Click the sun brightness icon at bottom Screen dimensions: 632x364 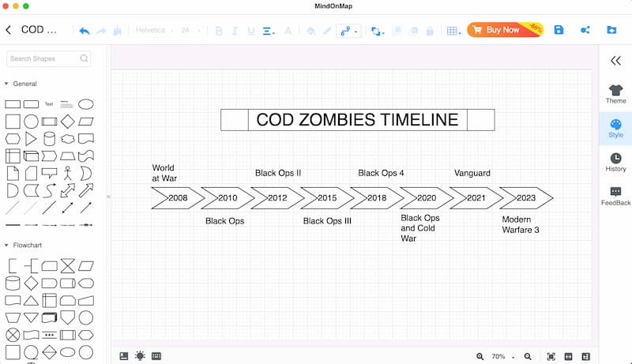pos(140,356)
